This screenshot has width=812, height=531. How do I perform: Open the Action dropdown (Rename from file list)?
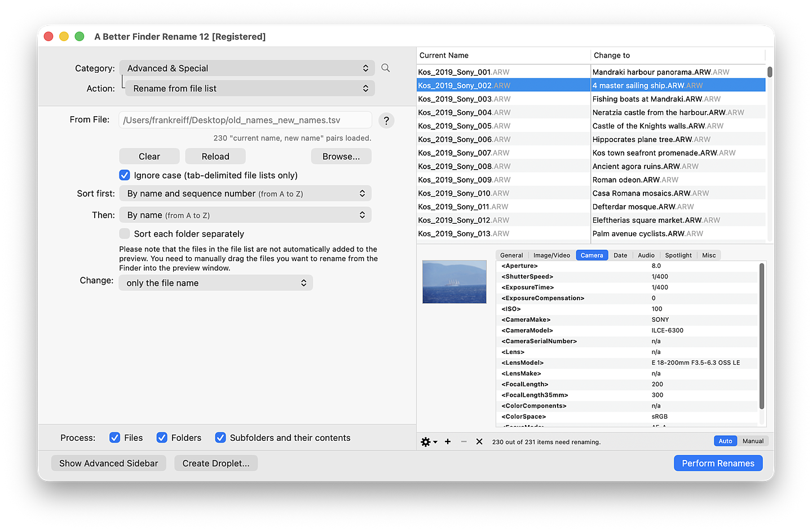tap(250, 88)
